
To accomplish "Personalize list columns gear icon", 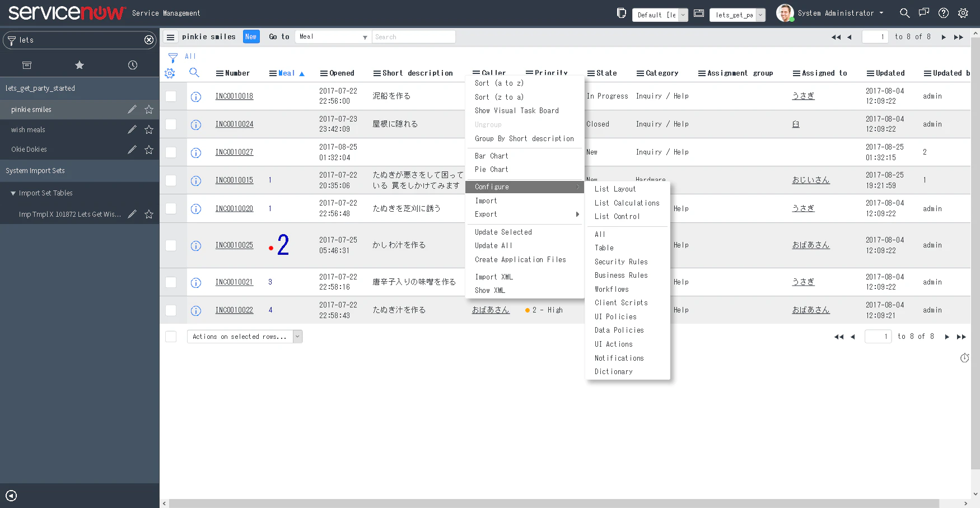I will pyautogui.click(x=170, y=73).
